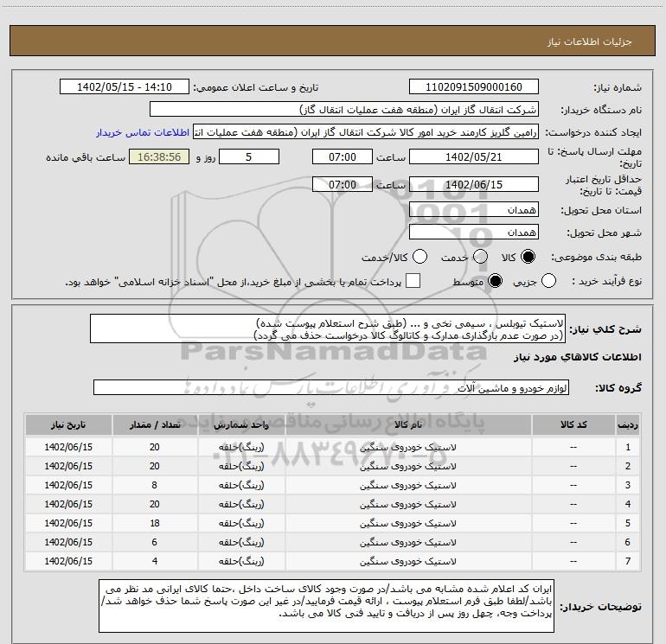Viewport: 666px width, 644px height.
Task: Click remaining time countdown 16:38:56
Action: [159, 156]
